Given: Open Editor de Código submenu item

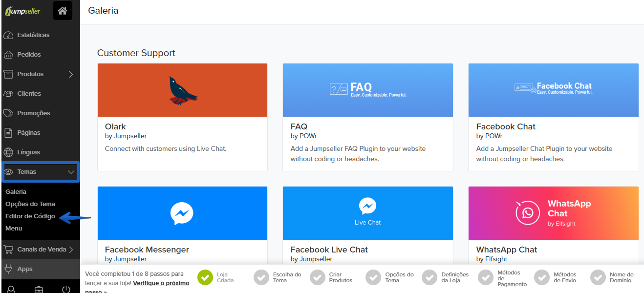Looking at the screenshot, I should 30,216.
